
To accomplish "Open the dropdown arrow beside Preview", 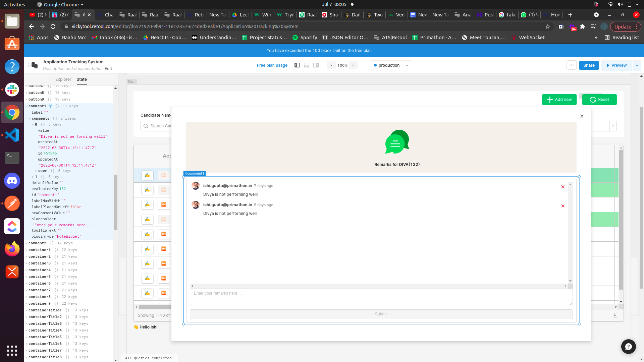I will 637,65.
